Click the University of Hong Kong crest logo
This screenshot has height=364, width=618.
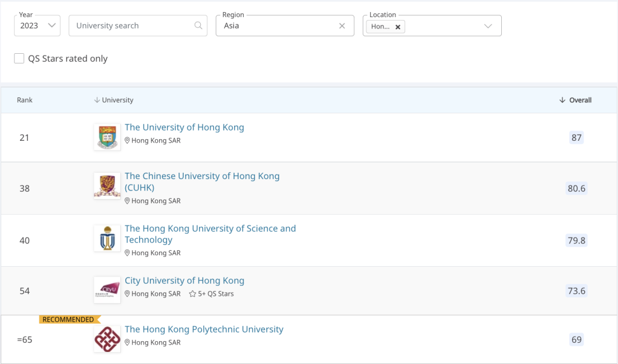(x=106, y=137)
